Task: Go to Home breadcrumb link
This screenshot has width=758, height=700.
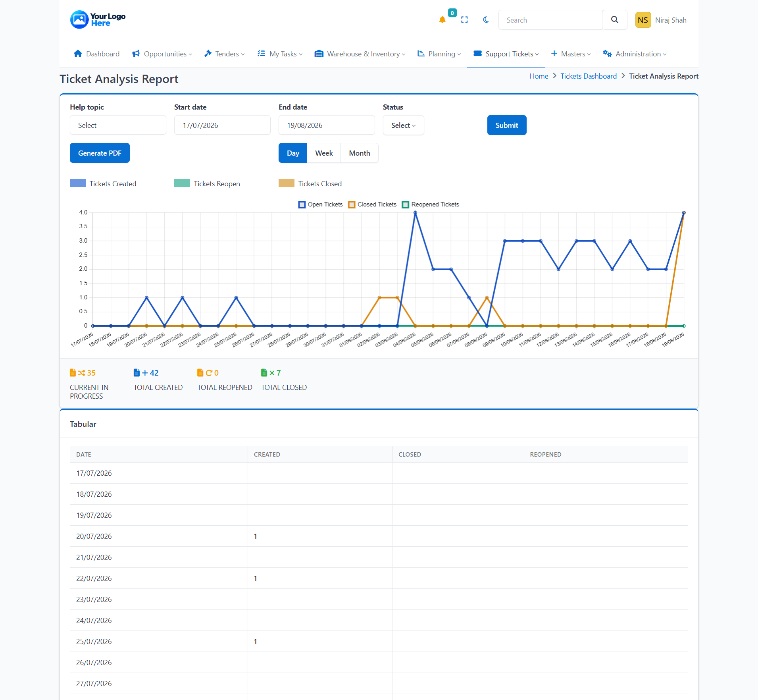Action: pos(539,76)
